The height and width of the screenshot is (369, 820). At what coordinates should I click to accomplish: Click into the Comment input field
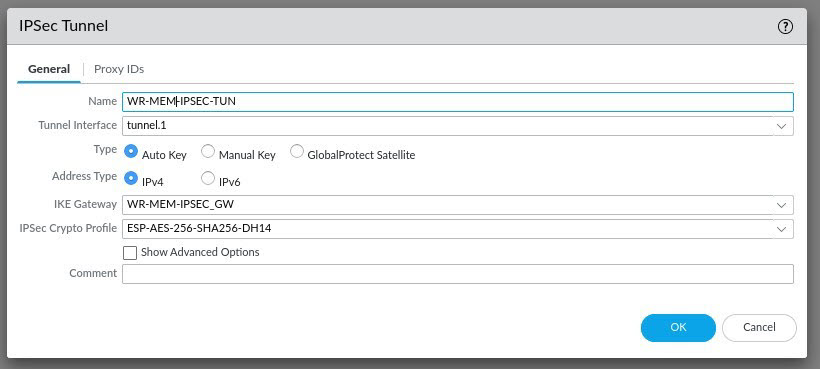pos(458,274)
